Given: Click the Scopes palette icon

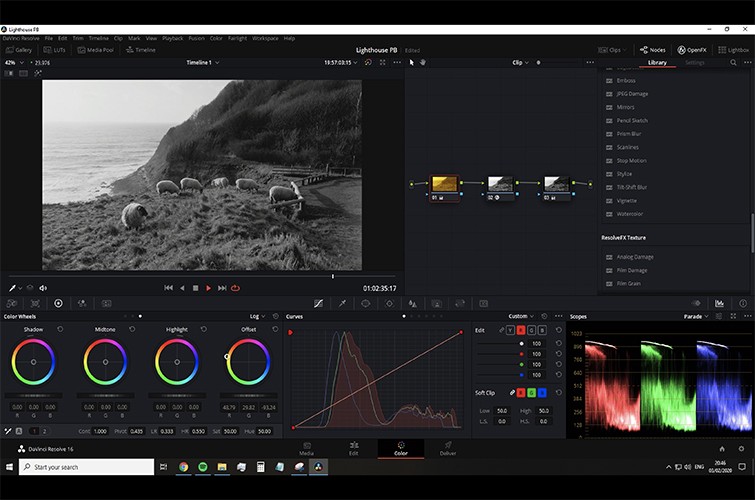Looking at the screenshot, I should 718,303.
